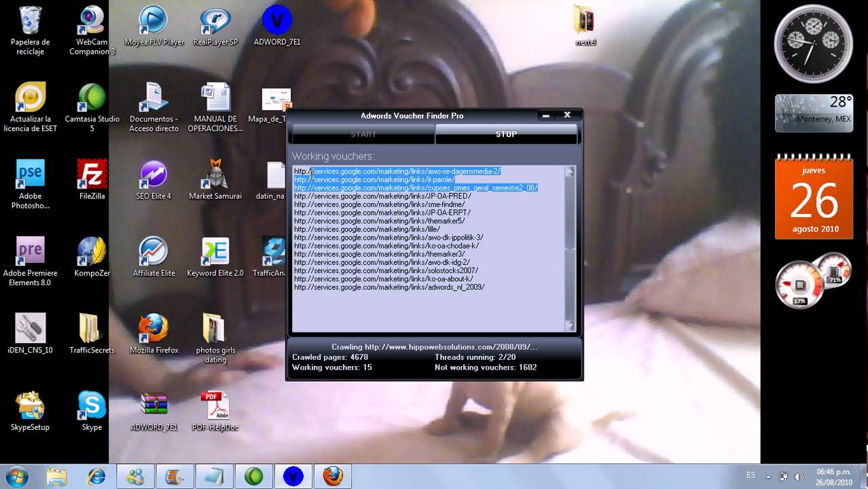This screenshot has height=489, width=868.
Task: Launch Internet Explorer from taskbar
Action: [x=96, y=477]
